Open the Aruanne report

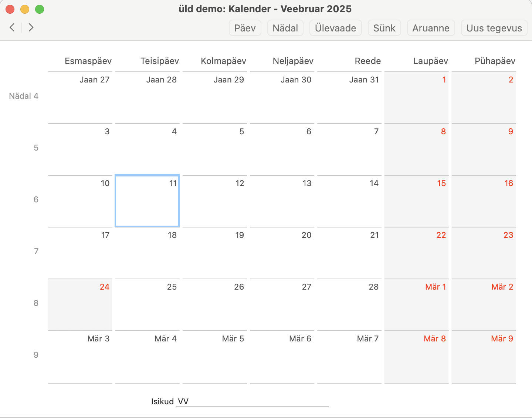pos(431,28)
